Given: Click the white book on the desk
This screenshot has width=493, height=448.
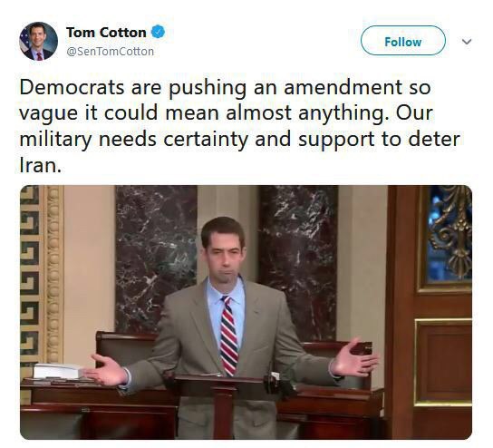Looking at the screenshot, I should pos(57,371).
